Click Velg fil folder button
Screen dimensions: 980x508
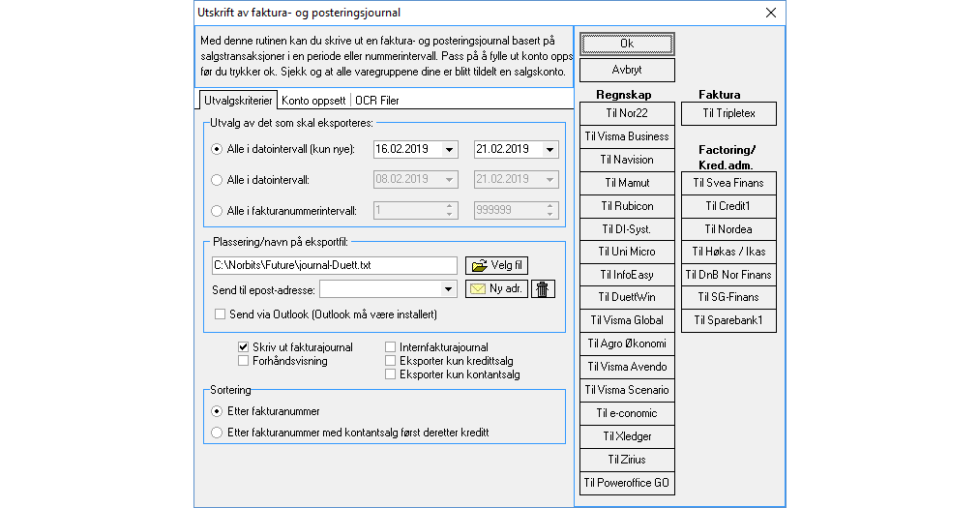tap(497, 265)
